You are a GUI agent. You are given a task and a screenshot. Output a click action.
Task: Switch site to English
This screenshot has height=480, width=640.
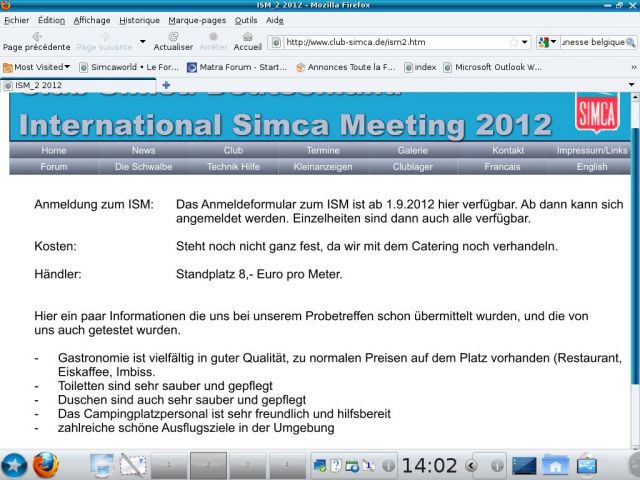click(592, 167)
